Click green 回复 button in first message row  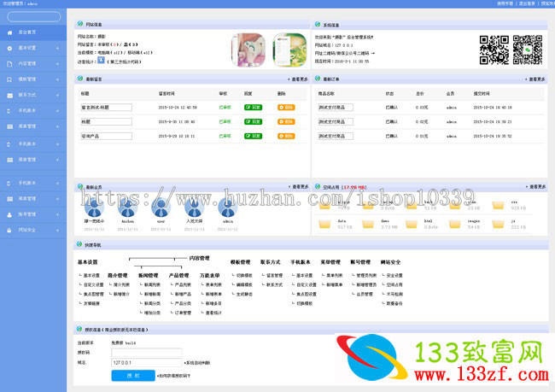click(253, 108)
